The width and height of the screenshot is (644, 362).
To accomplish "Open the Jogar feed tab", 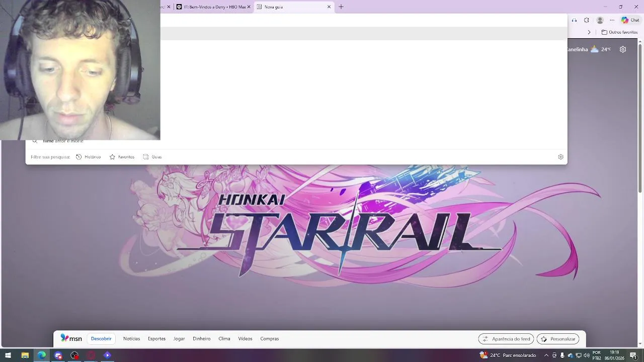I will pos(179,338).
